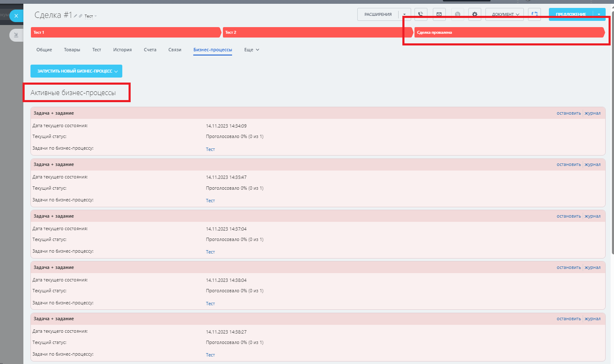Click the ПРЕДЛОЖЕНИЕ button
The image size is (614, 364).
[571, 14]
